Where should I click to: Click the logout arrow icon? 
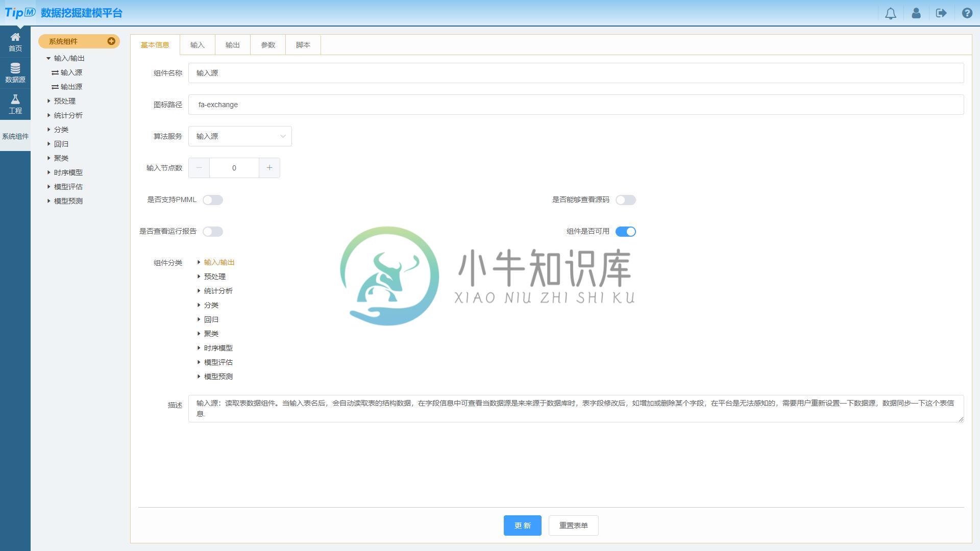[x=941, y=13]
